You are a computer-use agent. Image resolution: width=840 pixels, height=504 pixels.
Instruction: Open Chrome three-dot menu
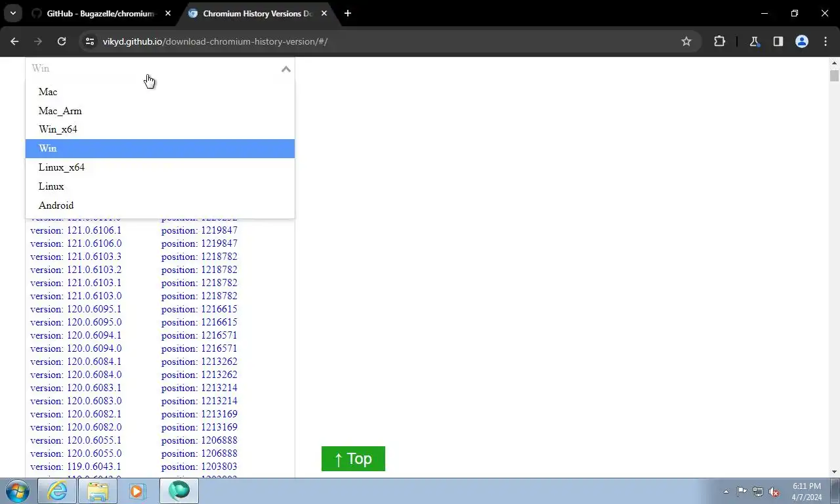point(826,41)
